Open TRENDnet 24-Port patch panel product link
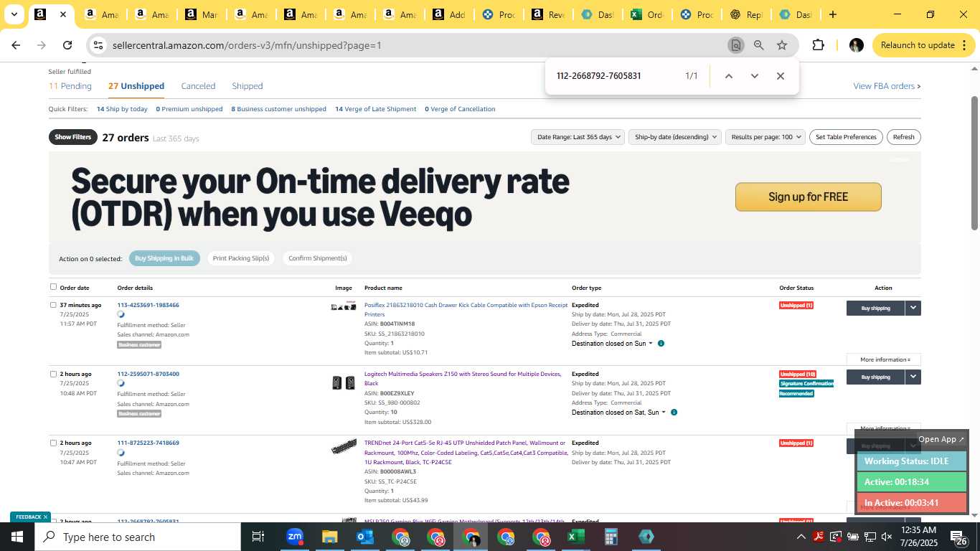The height and width of the screenshot is (551, 980). (466, 453)
